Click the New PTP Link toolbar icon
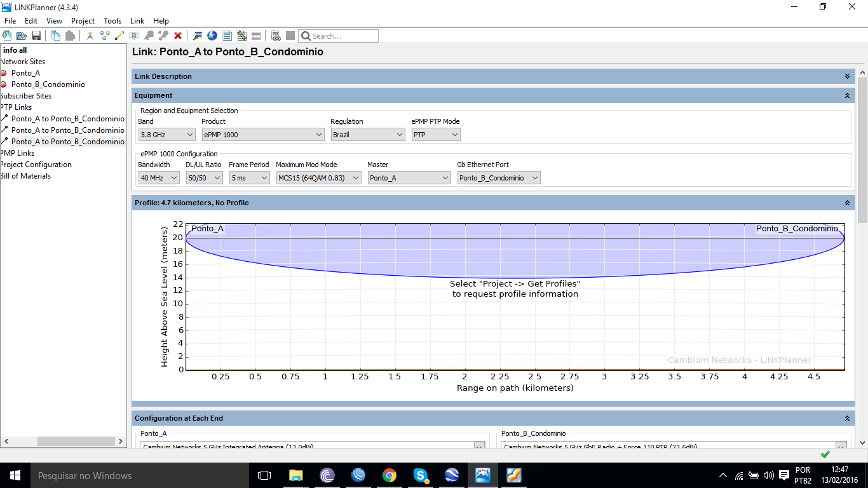 (x=119, y=36)
